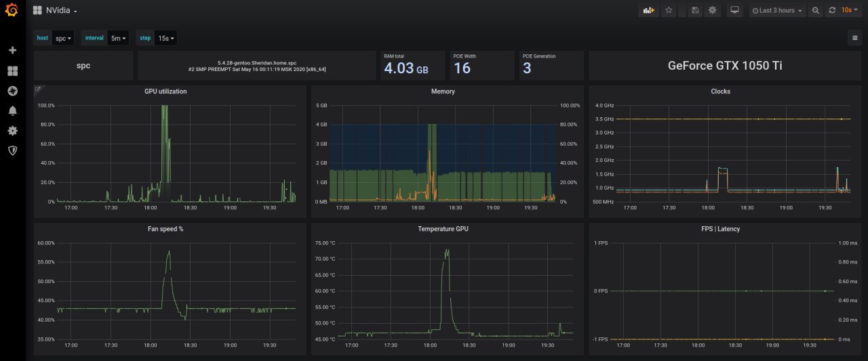Viewport: 868px width, 361px height.
Task: Click the RAM total 4.03 GB value
Action: (x=406, y=68)
